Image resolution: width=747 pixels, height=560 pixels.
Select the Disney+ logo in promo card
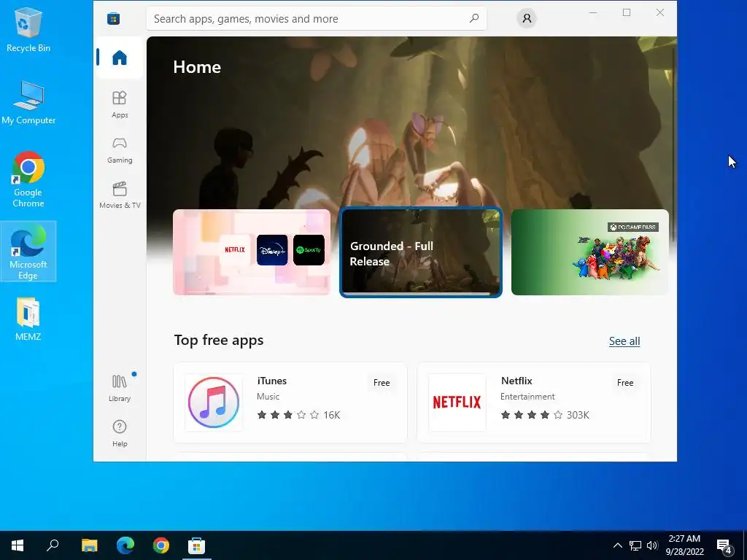click(x=272, y=249)
